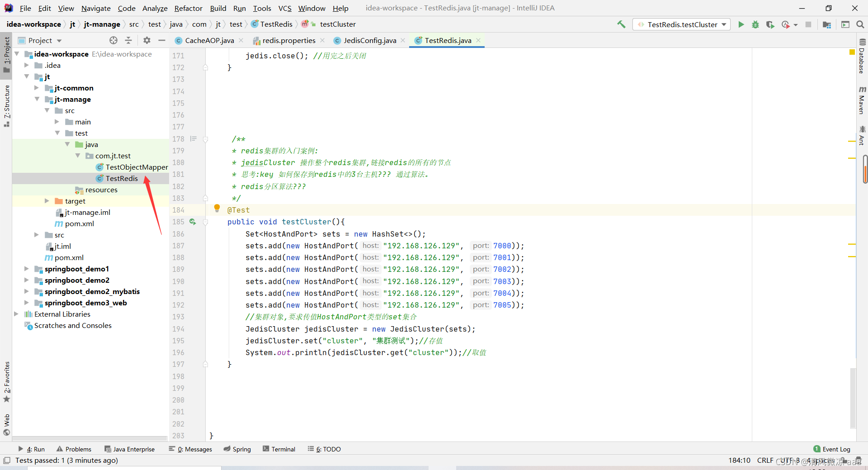Open the Web tool window
Viewport: 868px width, 470px height.
(6, 424)
